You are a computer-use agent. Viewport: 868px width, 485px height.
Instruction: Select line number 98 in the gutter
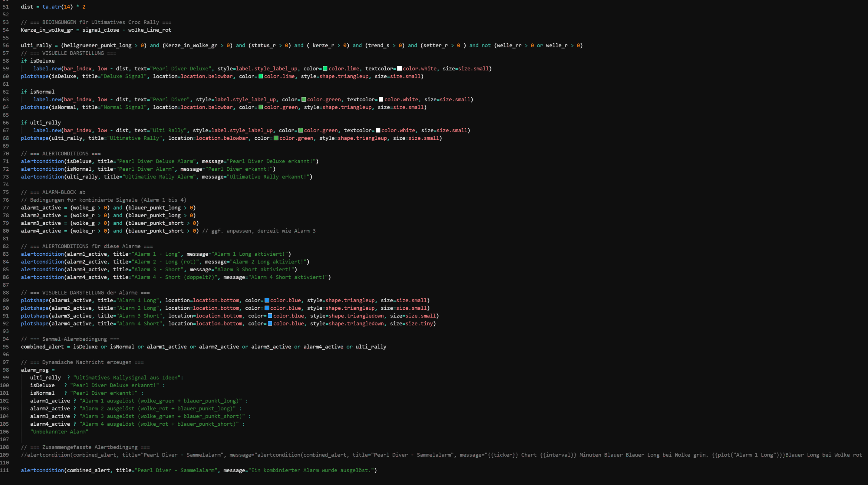pos(6,370)
